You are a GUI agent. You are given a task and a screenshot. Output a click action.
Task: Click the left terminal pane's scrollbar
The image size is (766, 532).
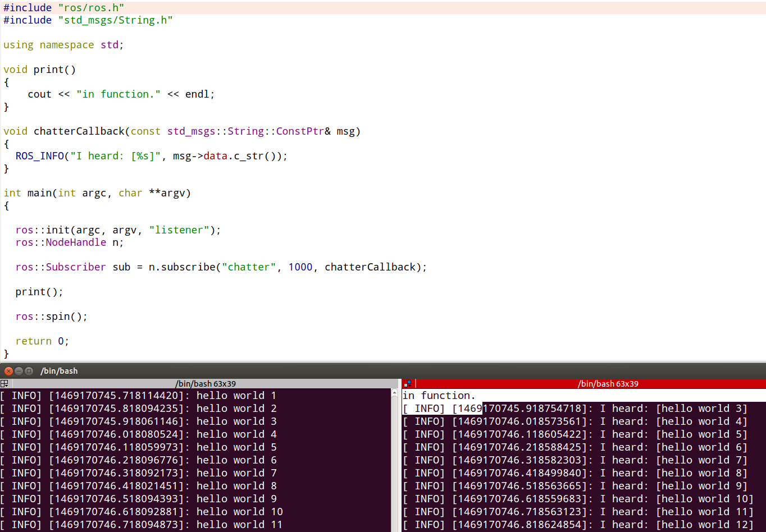(x=395, y=460)
